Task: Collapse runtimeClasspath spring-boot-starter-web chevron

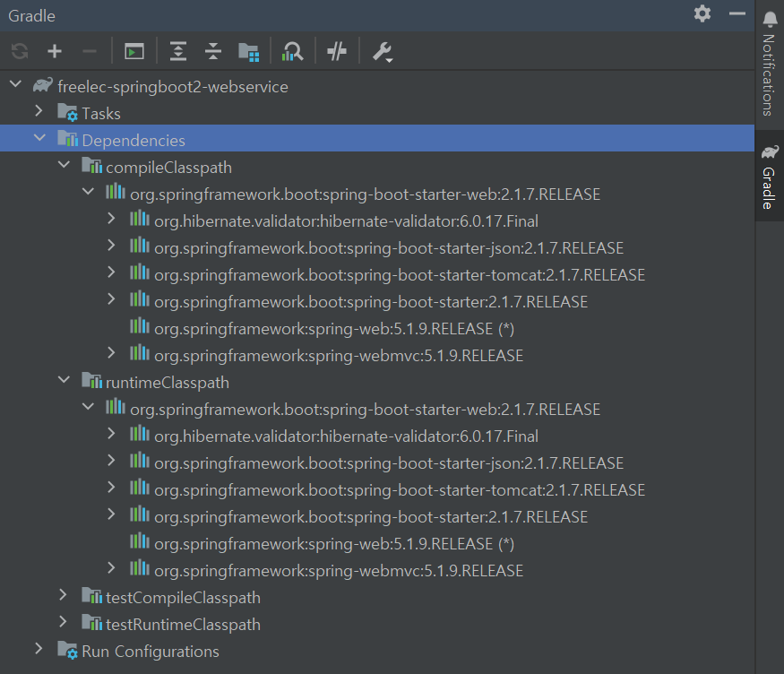Action: (x=88, y=407)
